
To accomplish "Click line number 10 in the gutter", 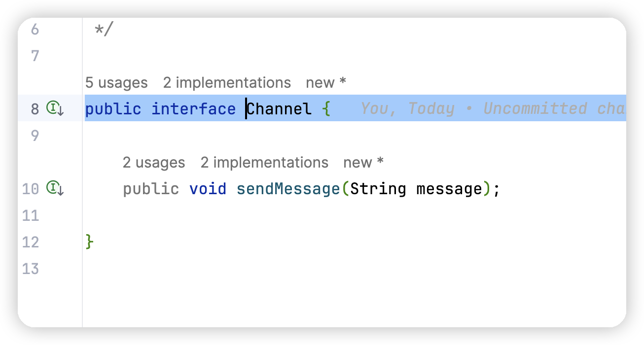I will 31,188.
